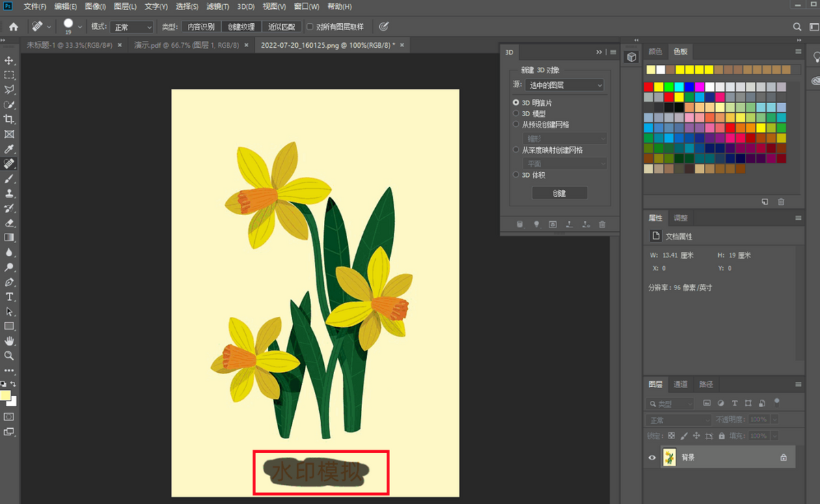Image resolution: width=820 pixels, height=504 pixels.
Task: Select the Eraser tool
Action: pyautogui.click(x=10, y=223)
